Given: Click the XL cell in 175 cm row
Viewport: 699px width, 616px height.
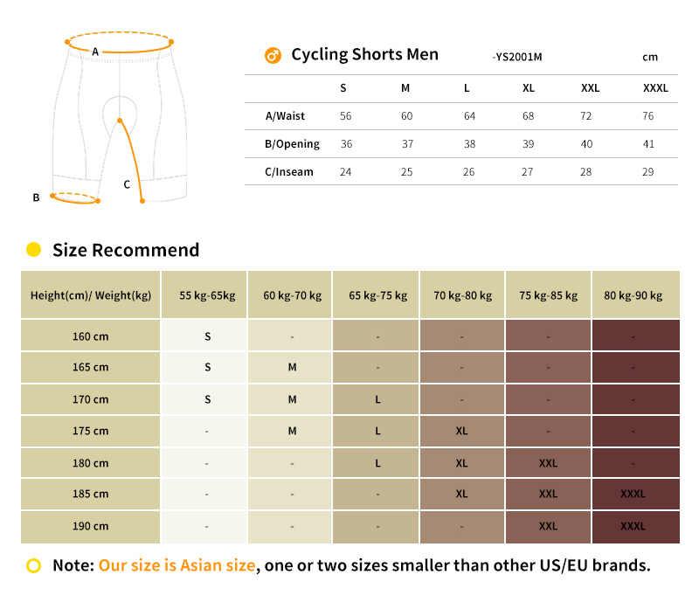Looking at the screenshot, I should [x=461, y=431].
